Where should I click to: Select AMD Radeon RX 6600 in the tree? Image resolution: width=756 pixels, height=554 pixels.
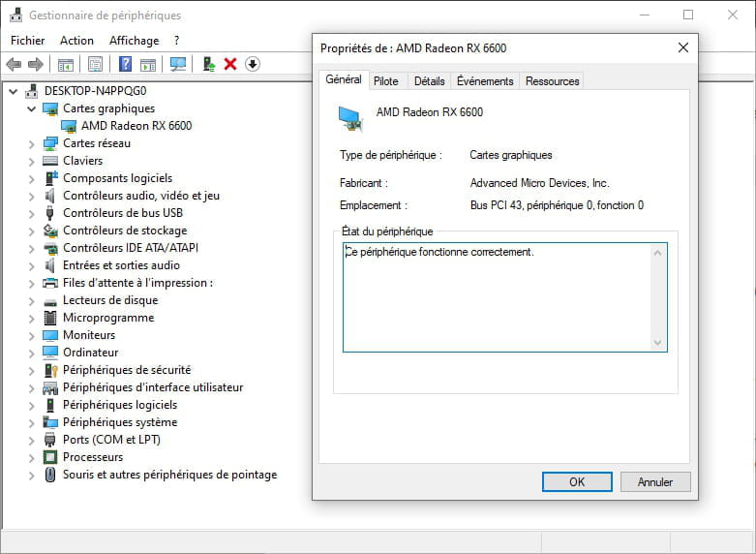tap(136, 126)
